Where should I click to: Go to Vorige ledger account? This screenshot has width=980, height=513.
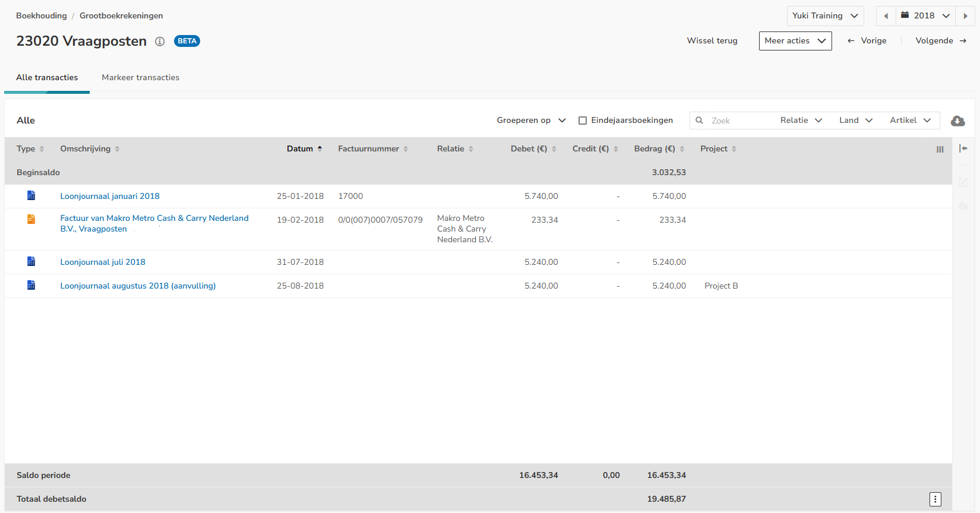867,41
